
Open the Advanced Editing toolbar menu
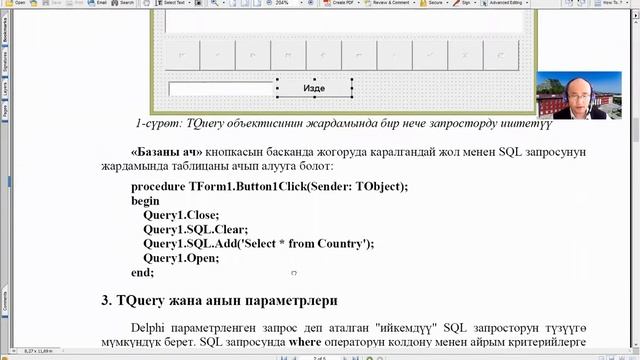pos(501,2)
